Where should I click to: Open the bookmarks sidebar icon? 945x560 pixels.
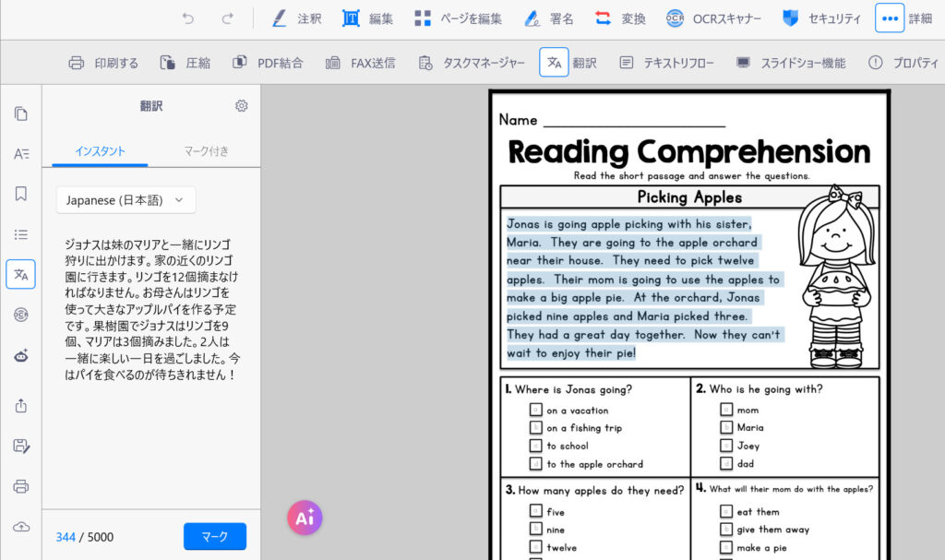coord(21,194)
